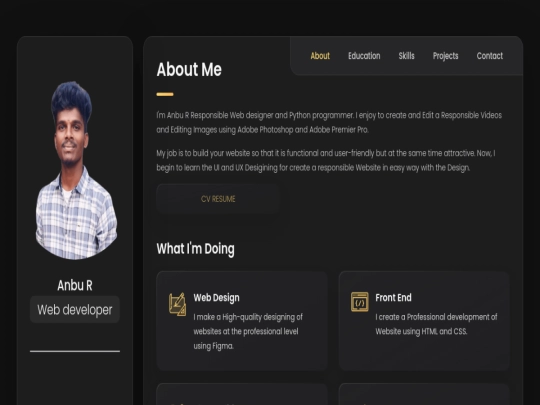Open the Front End card title
The height and width of the screenshot is (405, 540).
tap(393, 298)
